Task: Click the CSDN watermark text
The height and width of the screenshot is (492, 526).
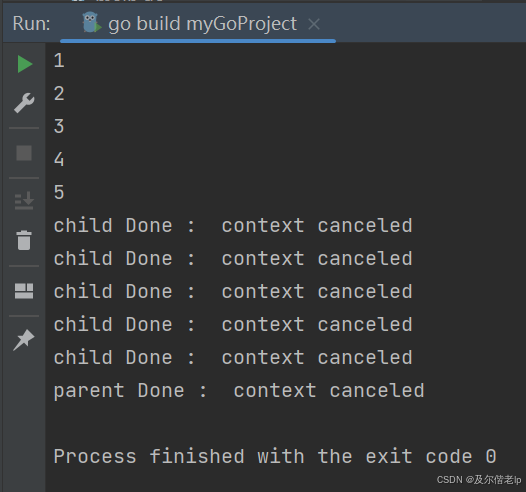Action: coord(479,480)
